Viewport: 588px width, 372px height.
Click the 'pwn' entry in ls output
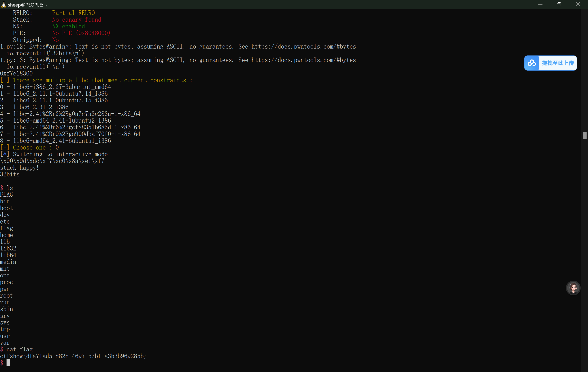[x=5, y=289]
